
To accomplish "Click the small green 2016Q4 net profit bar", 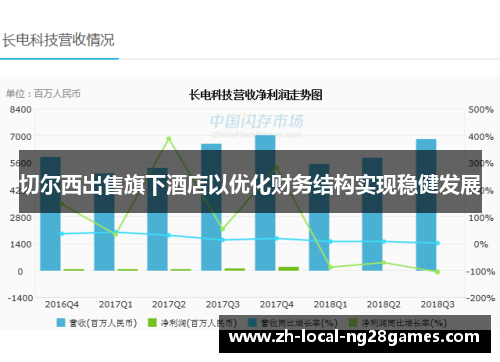I will point(74,270).
